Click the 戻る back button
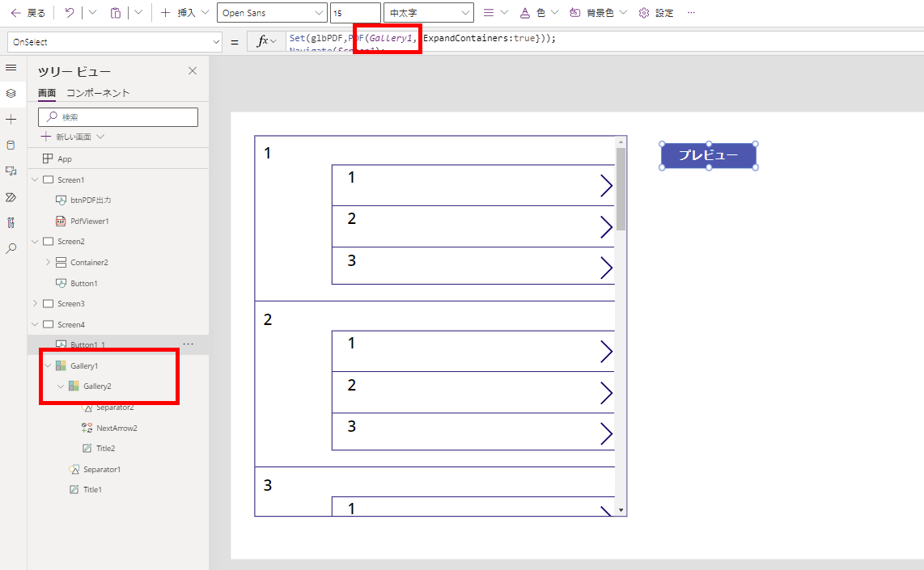 [27, 12]
